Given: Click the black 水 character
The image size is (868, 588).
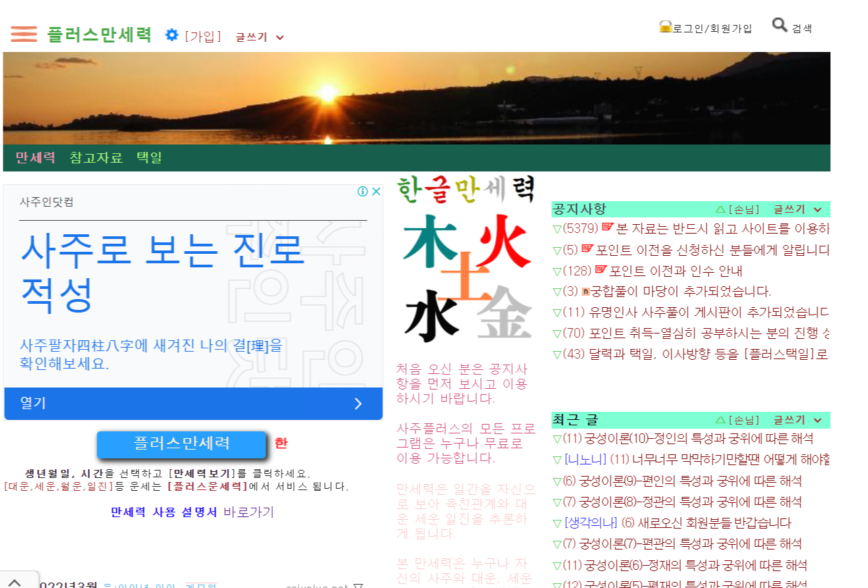Looking at the screenshot, I should point(432,316).
